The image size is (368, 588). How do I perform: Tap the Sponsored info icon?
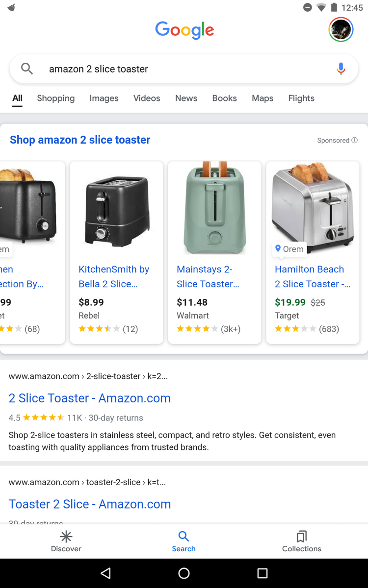click(x=354, y=140)
